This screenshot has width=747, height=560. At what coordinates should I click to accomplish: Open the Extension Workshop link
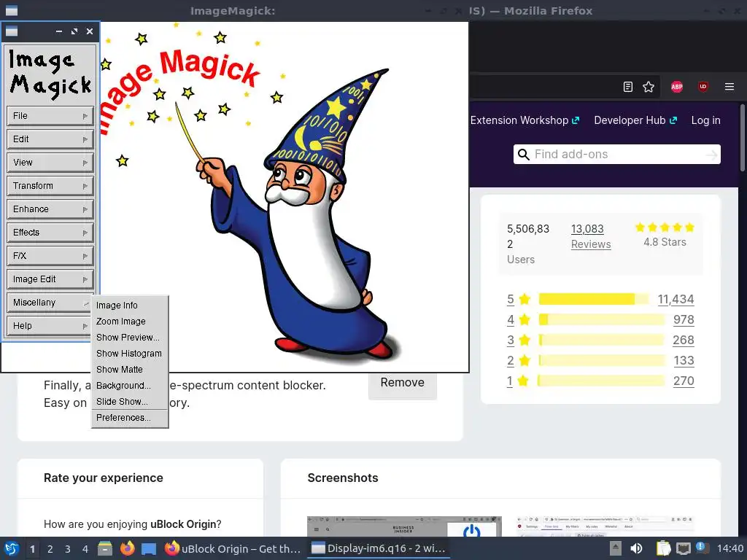coord(525,120)
